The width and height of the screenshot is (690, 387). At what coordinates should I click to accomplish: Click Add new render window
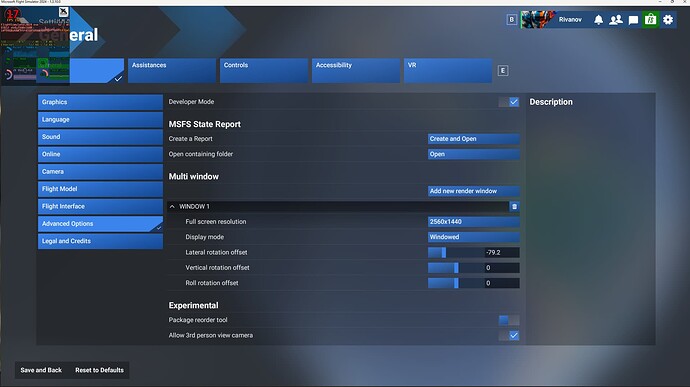tap(473, 191)
